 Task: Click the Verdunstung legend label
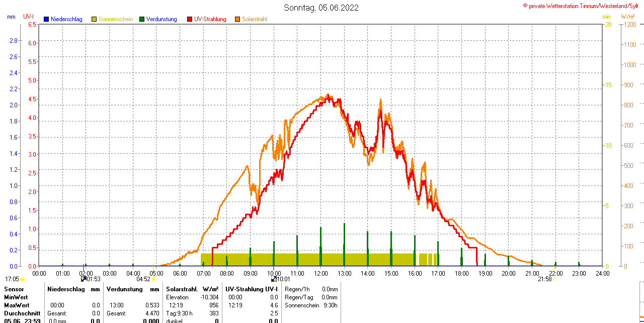[x=162, y=19]
